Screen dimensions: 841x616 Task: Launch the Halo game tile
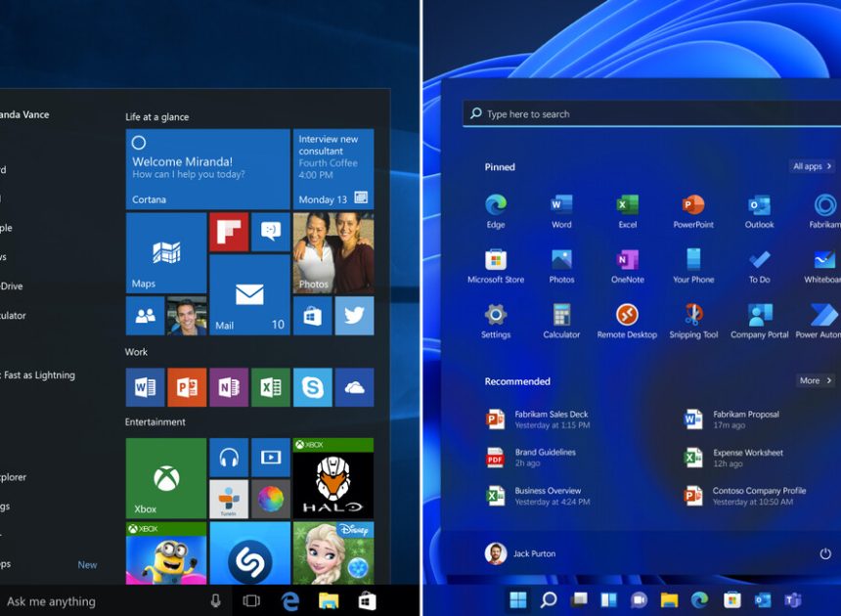(333, 478)
